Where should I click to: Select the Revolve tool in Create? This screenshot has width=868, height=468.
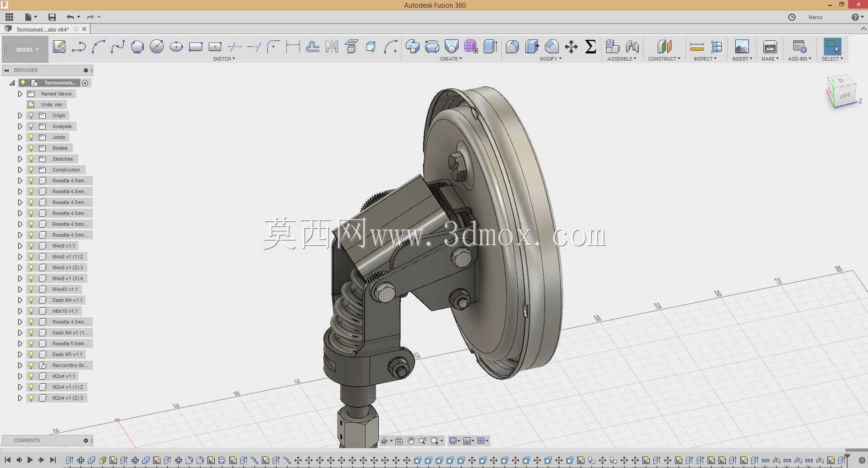432,47
